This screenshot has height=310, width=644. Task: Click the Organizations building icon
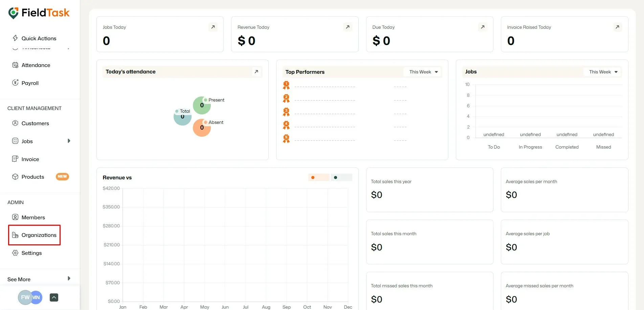15,235
